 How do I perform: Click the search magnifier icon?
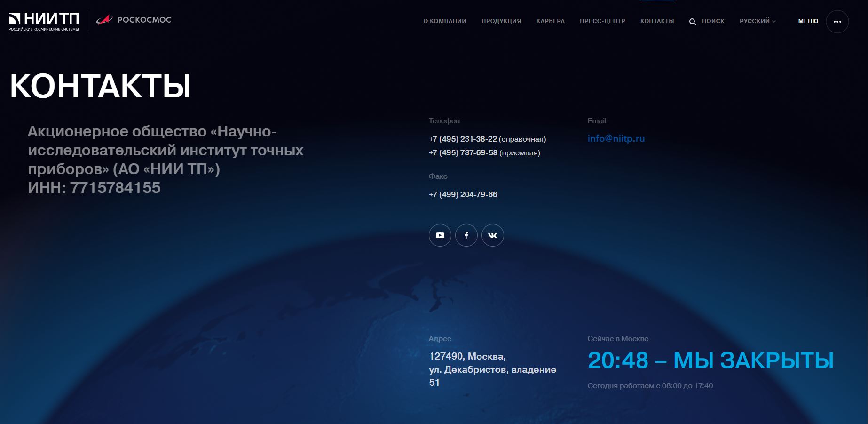(x=693, y=22)
